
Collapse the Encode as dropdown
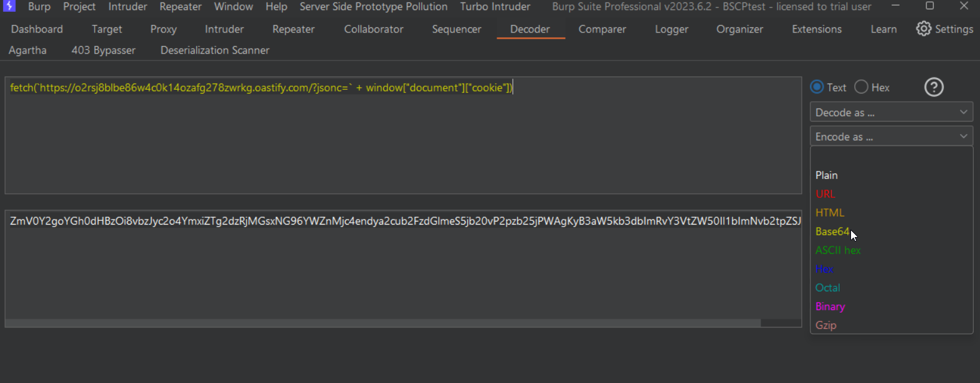[x=891, y=137]
